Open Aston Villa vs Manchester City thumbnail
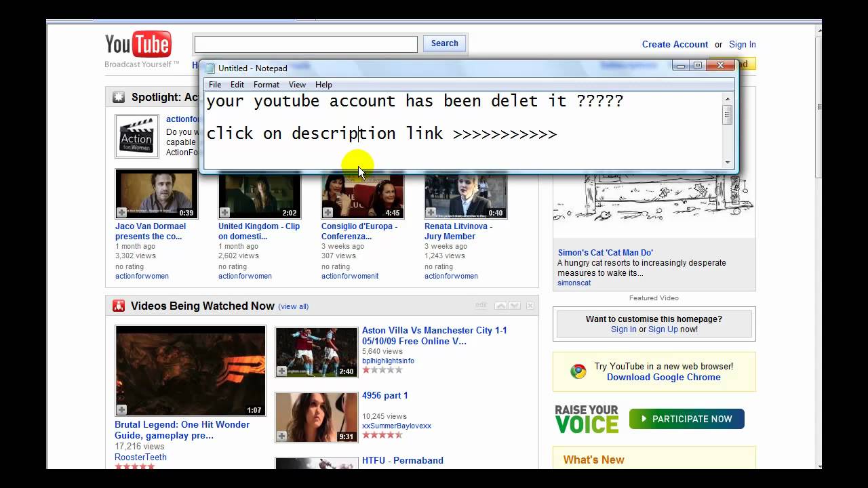 [317, 352]
